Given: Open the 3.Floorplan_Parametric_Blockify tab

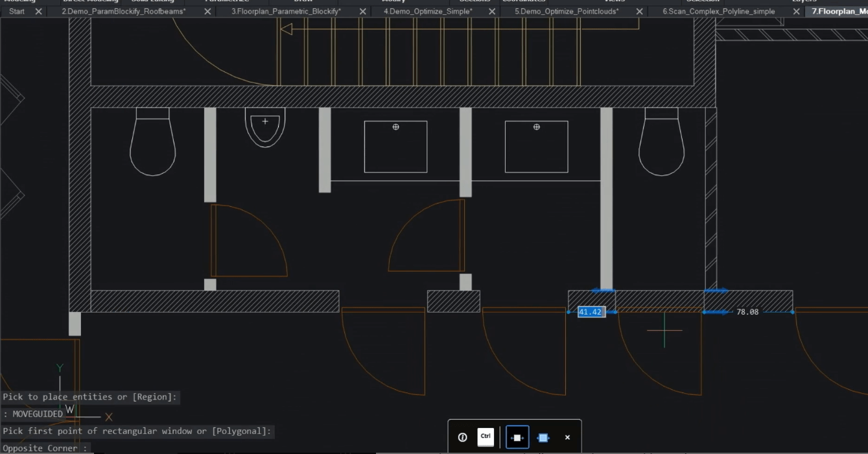Looking at the screenshot, I should point(287,12).
